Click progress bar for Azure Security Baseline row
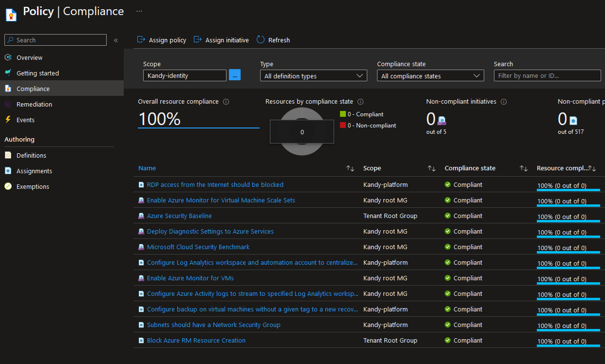This screenshot has width=605, height=364. click(x=568, y=221)
